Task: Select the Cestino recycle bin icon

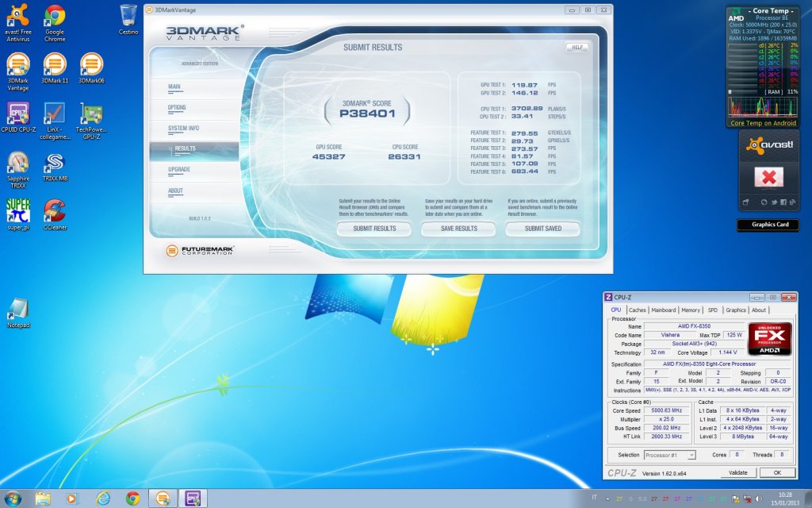Action: [x=128, y=20]
